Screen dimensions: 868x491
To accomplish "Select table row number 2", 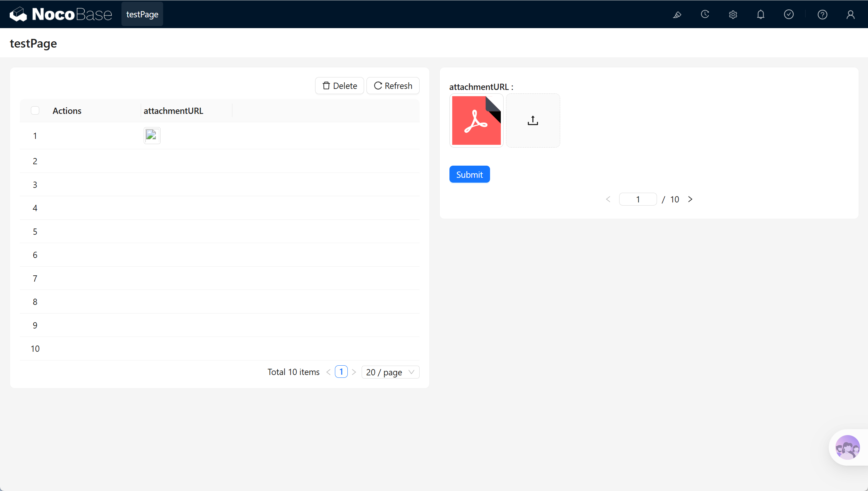I will (35, 161).
